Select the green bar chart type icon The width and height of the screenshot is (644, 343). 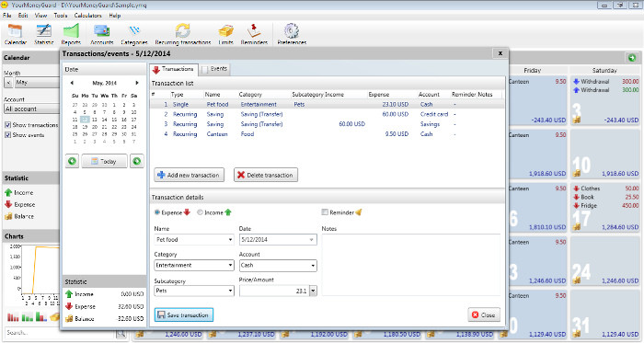[27, 316]
